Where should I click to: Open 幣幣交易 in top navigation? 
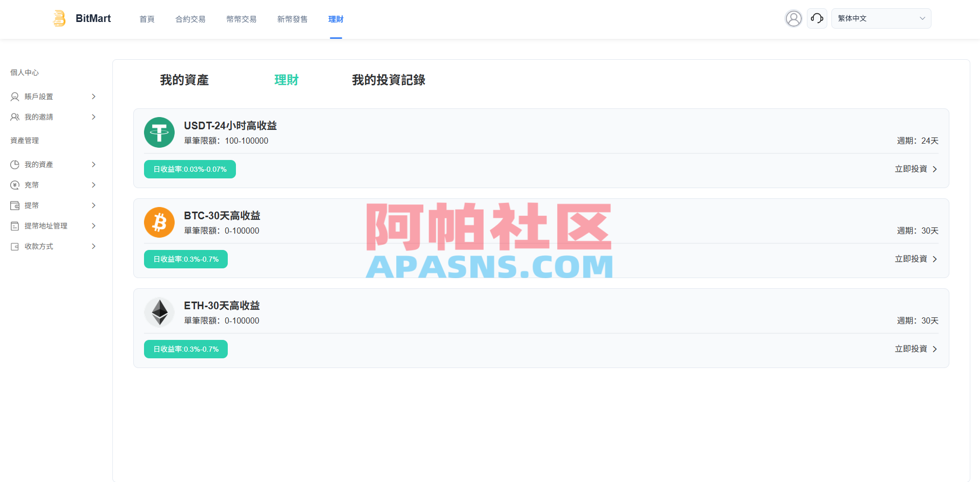[242, 19]
